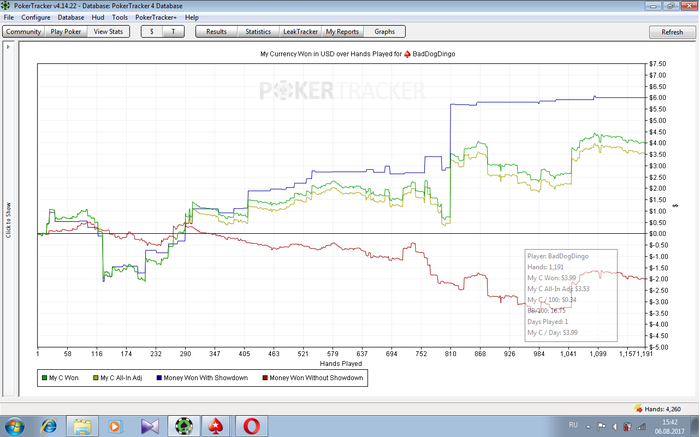Select tournaments with the T button
Image resolution: width=700 pixels, height=437 pixels.
(173, 32)
